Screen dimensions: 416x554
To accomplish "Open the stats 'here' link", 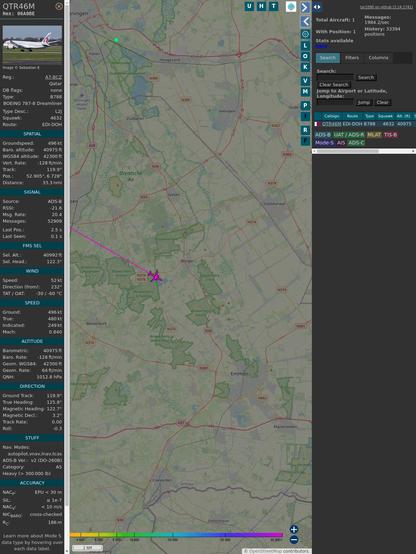I will coord(321,46).
